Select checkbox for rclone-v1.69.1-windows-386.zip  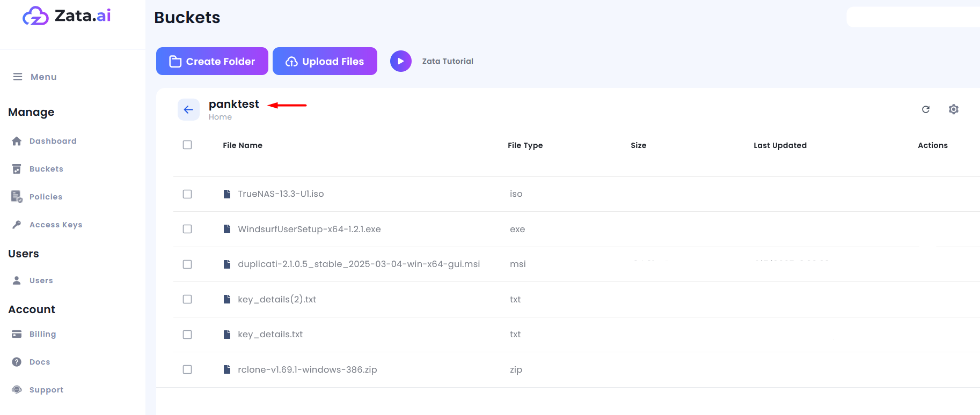pos(187,369)
